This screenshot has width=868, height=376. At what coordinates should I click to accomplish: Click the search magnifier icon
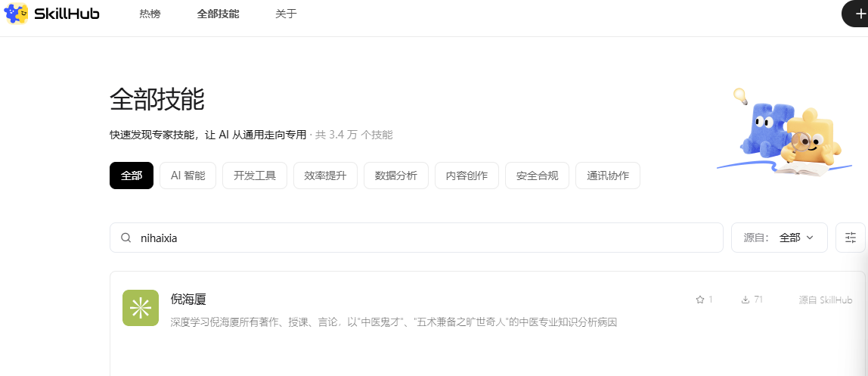(x=126, y=238)
